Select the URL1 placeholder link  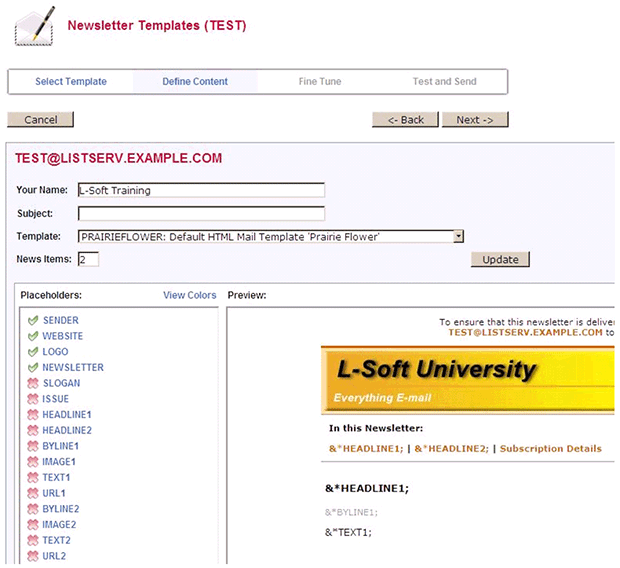coord(54,493)
